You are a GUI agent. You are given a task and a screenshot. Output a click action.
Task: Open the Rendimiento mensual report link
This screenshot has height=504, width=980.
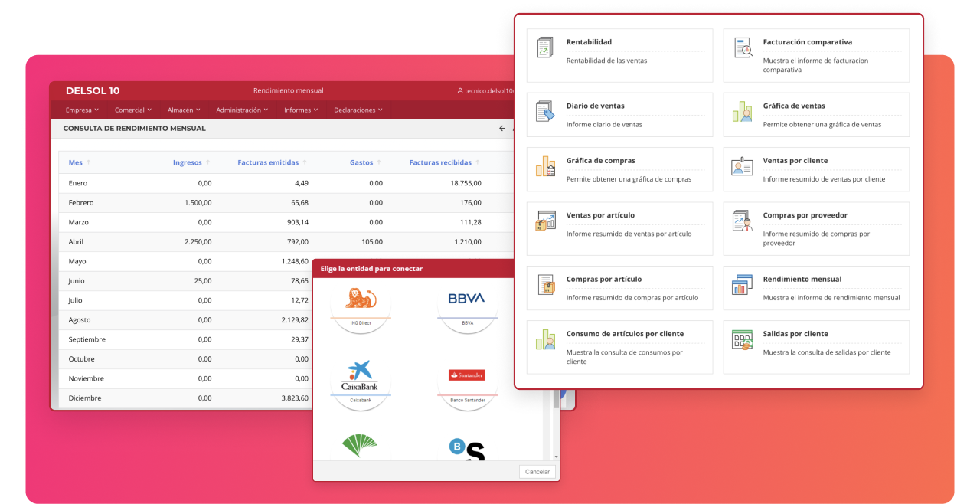pos(802,279)
